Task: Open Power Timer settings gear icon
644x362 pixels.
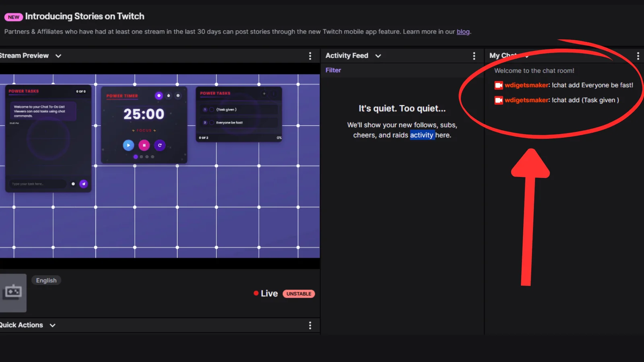Action: click(178, 96)
